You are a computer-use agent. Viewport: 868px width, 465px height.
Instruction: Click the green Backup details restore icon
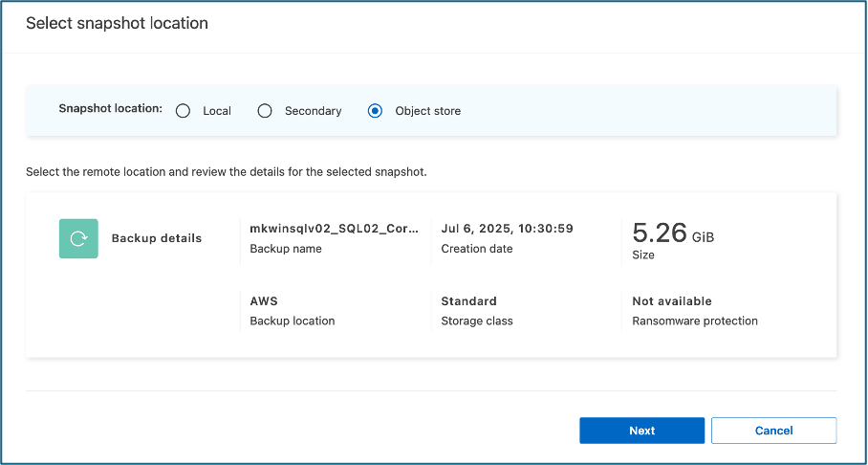(78, 238)
